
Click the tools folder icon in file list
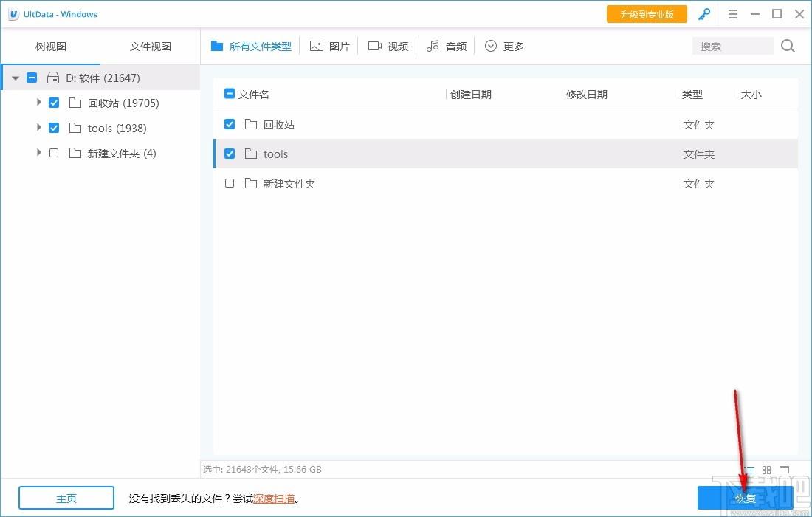tap(251, 154)
